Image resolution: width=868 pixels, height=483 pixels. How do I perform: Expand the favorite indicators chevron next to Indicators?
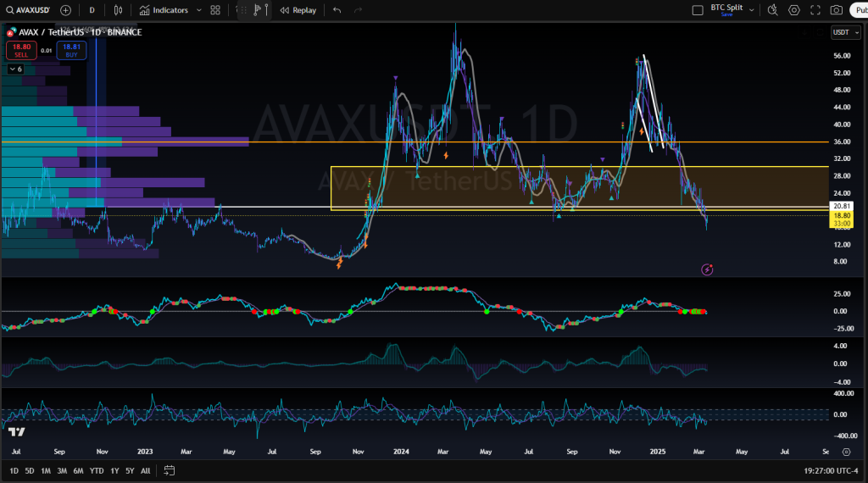click(198, 10)
